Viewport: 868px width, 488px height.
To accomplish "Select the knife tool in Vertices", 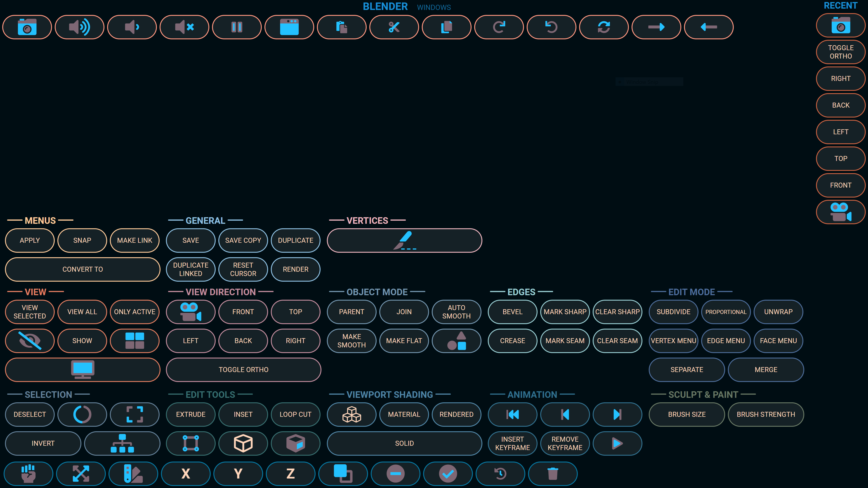I will [x=404, y=240].
